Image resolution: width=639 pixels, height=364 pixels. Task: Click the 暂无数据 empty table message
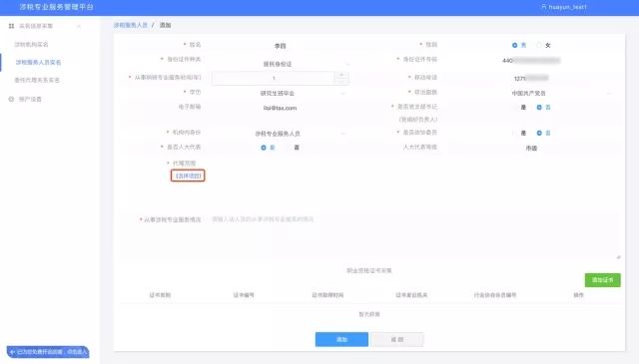click(x=369, y=314)
